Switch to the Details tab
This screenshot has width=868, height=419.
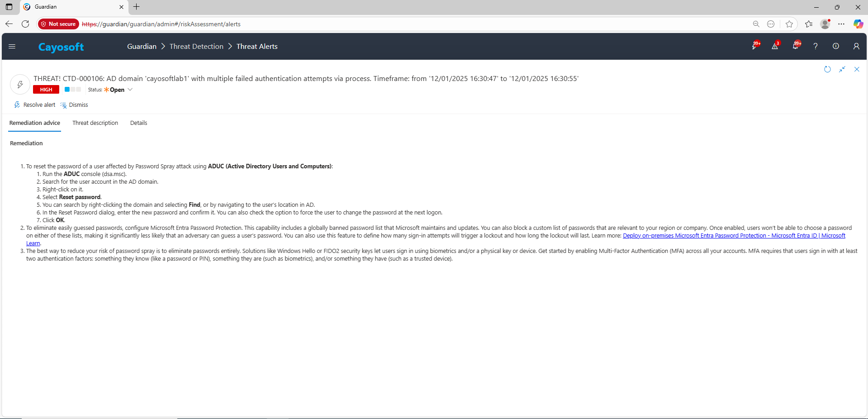tap(138, 123)
